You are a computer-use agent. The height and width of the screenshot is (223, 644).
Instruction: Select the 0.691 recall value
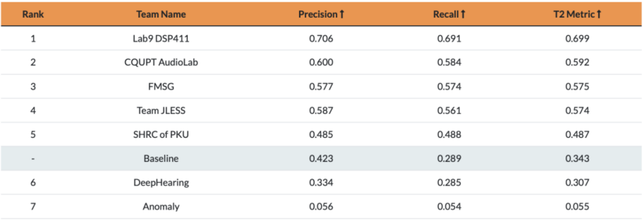click(449, 39)
